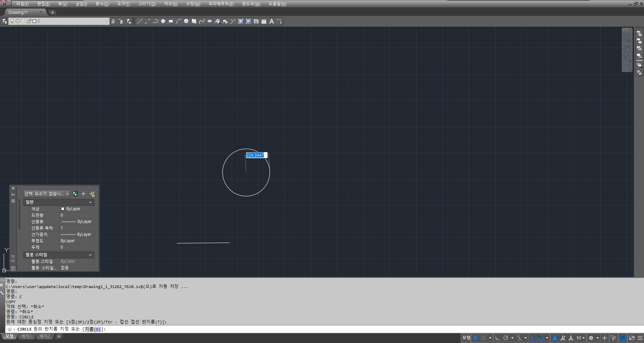Click Make Object's Layer Current icon

[113, 21]
